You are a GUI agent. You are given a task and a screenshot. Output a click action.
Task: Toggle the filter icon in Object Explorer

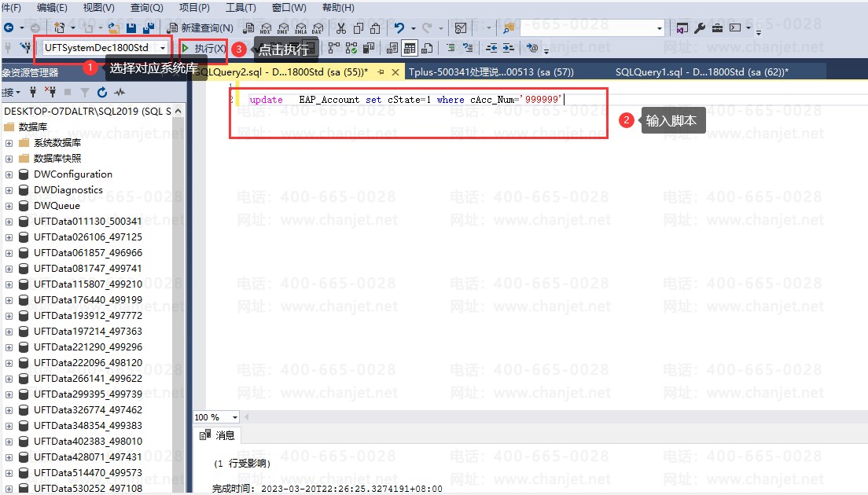(84, 92)
